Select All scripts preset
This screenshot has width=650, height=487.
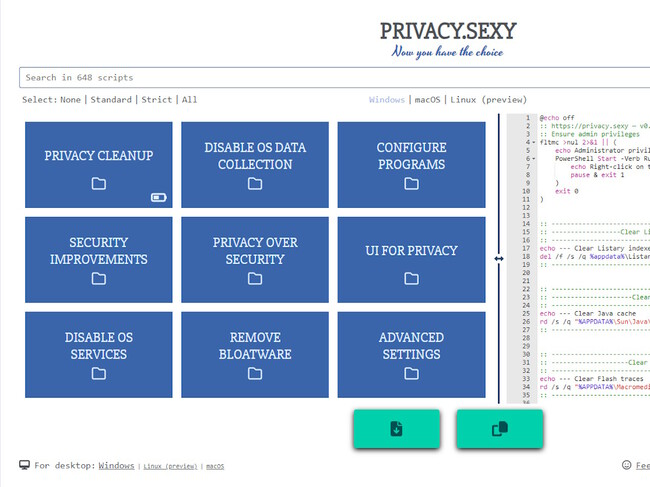tap(189, 100)
